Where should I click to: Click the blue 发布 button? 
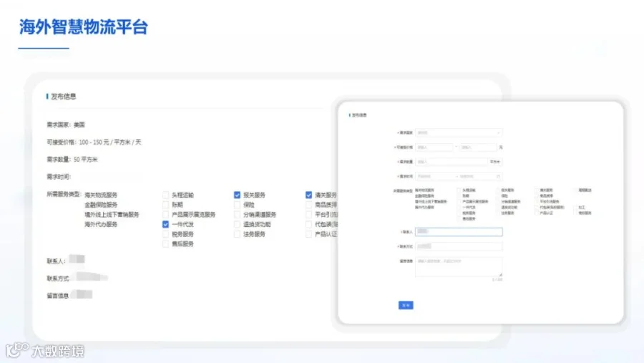click(406, 306)
